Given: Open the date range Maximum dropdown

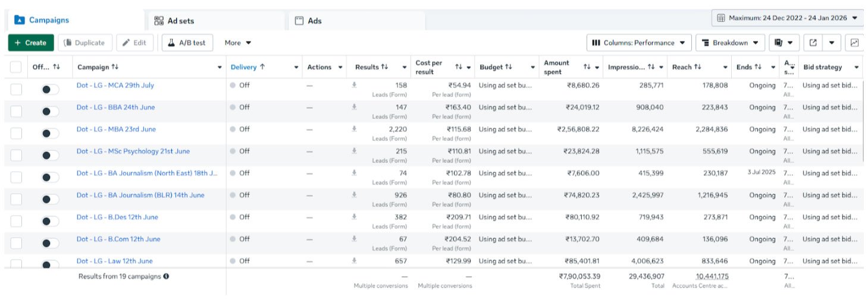Looking at the screenshot, I should coord(787,18).
